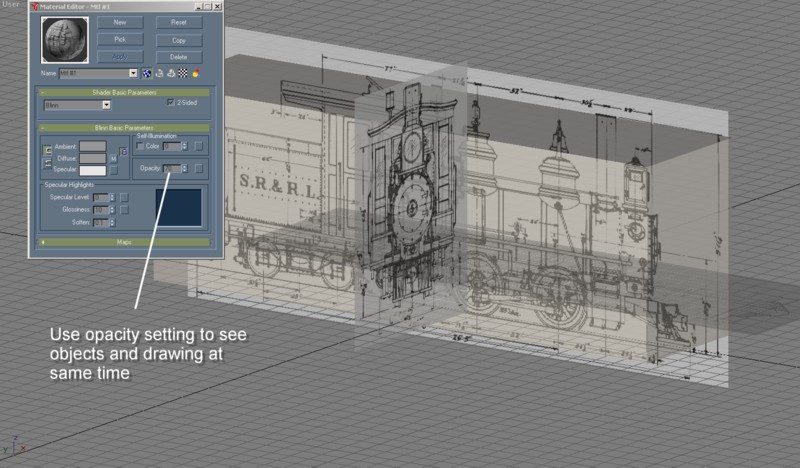The image size is (800, 468).
Task: Click the Specular map slot button
Action: click(x=114, y=170)
